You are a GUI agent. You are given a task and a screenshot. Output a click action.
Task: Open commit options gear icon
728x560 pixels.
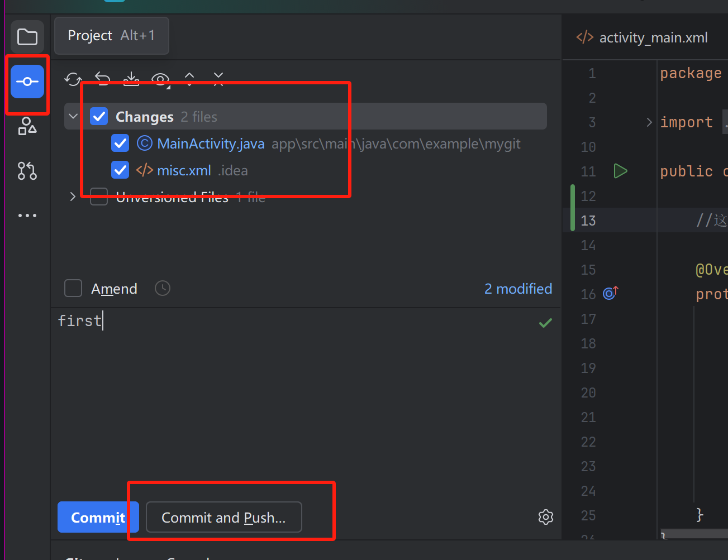pos(546,517)
